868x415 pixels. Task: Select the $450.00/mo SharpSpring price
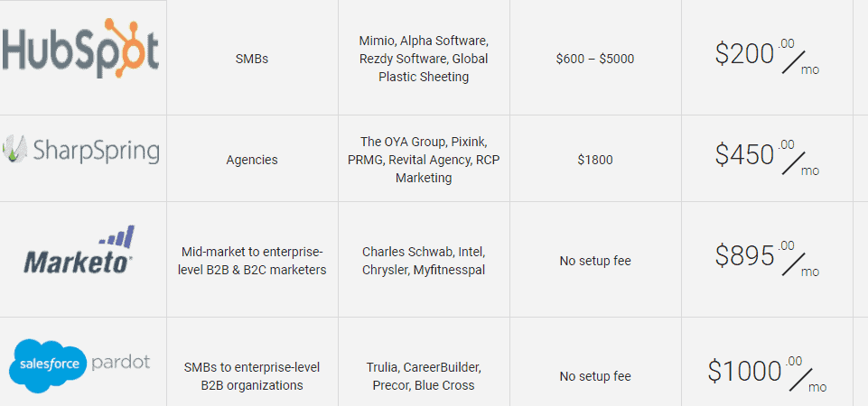click(x=767, y=159)
